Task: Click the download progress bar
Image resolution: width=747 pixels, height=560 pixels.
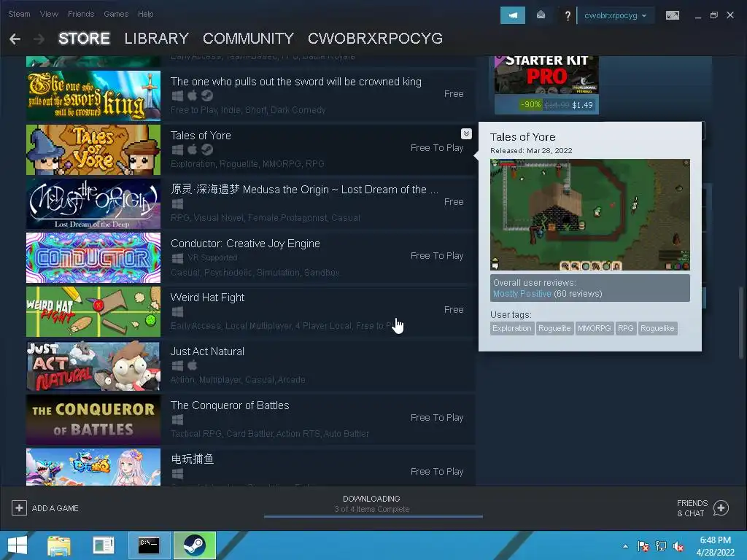Action: click(x=373, y=516)
